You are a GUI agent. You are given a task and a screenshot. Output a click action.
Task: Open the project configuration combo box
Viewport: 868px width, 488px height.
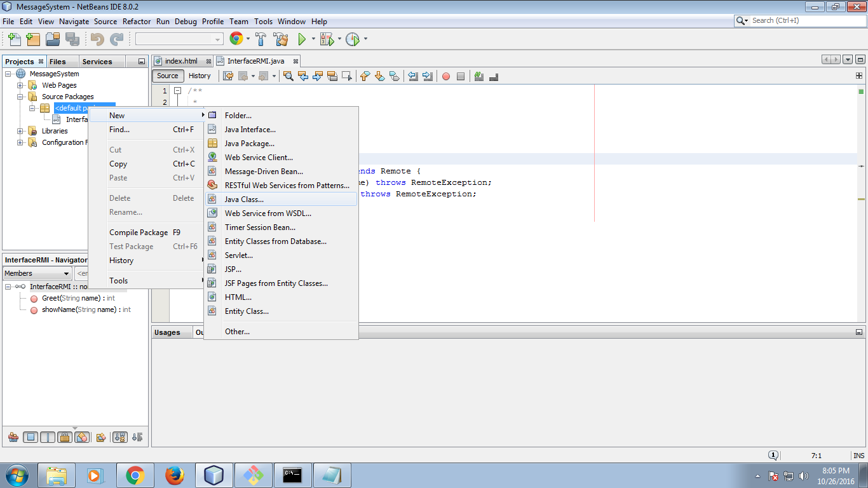click(179, 39)
